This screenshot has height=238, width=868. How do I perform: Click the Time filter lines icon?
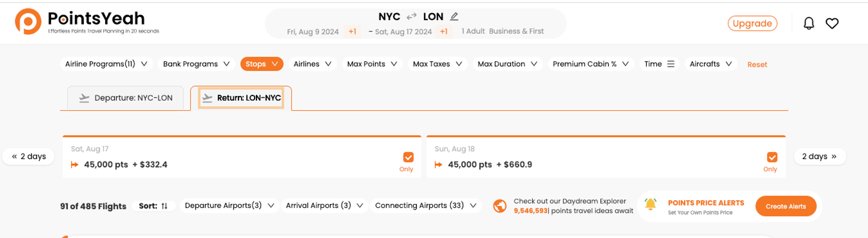point(671,64)
